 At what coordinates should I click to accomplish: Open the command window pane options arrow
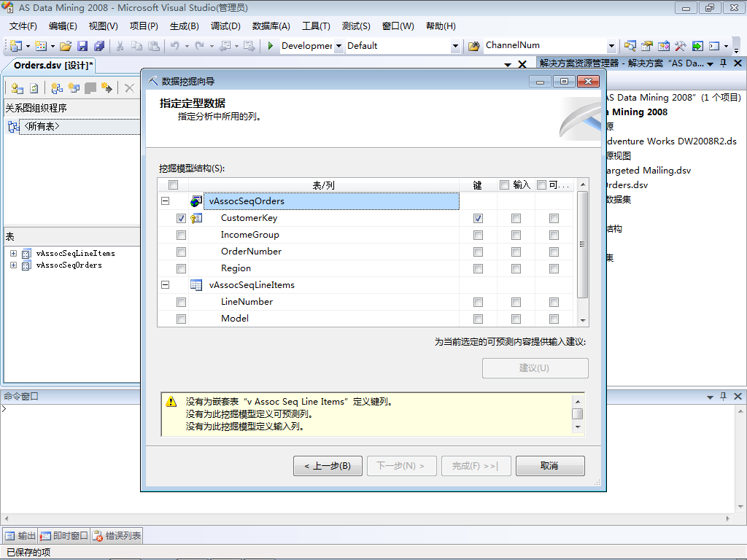pos(710,397)
